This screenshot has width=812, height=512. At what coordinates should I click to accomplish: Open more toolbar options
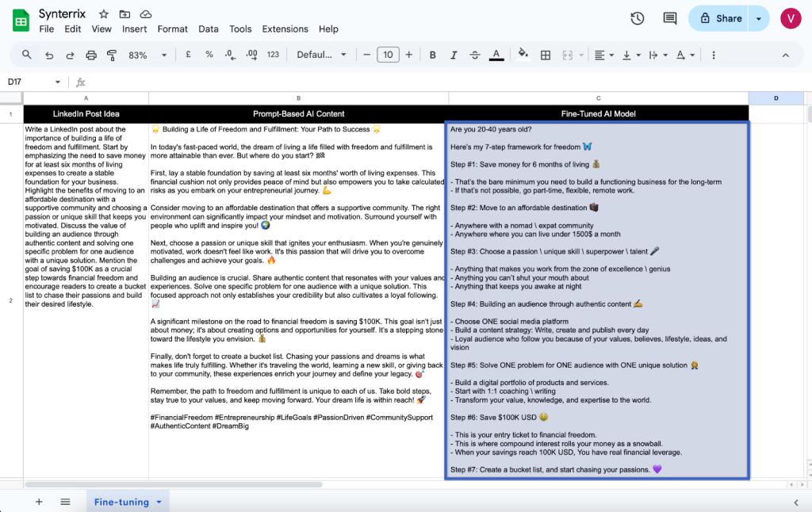tap(714, 55)
